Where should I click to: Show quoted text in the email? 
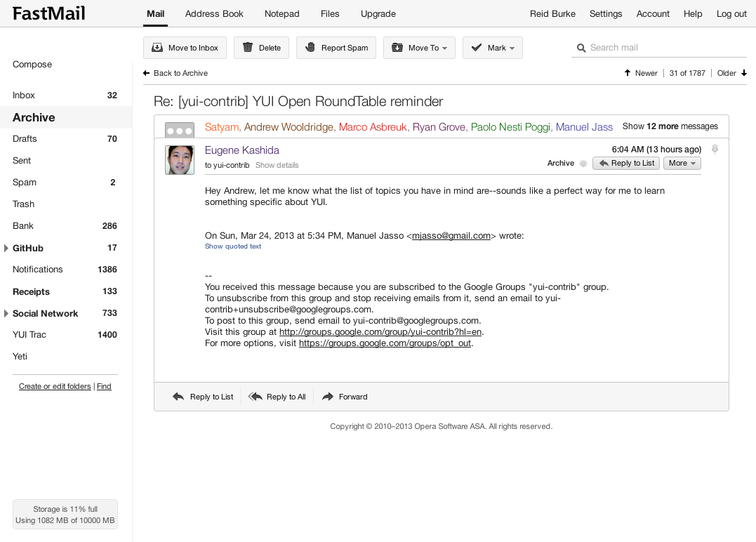(x=232, y=246)
